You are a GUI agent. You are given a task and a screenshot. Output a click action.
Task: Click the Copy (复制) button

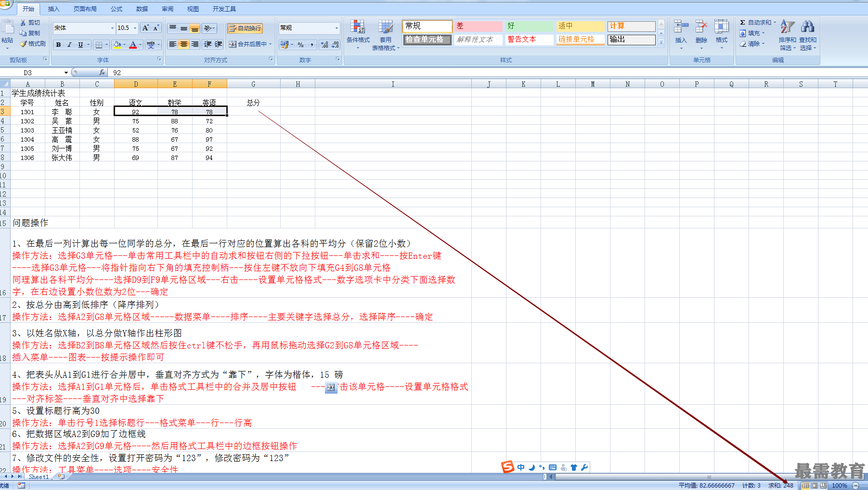30,33
